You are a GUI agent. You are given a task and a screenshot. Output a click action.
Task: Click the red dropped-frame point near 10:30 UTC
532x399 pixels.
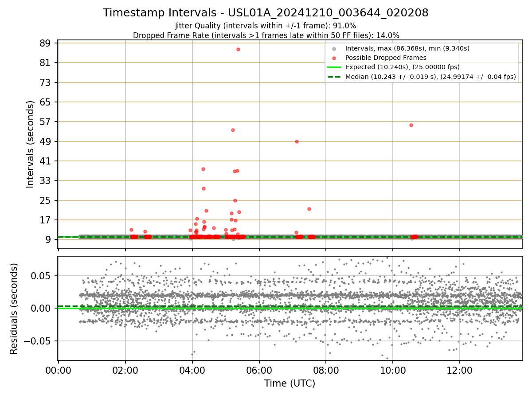(411, 125)
